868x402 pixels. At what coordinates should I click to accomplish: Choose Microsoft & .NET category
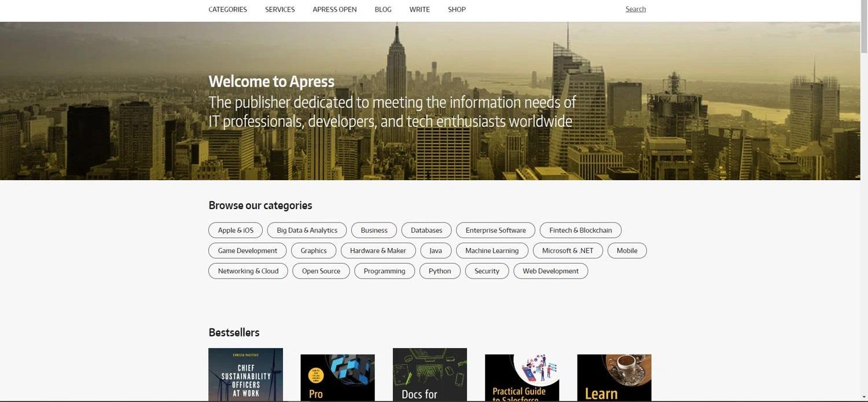coord(568,250)
